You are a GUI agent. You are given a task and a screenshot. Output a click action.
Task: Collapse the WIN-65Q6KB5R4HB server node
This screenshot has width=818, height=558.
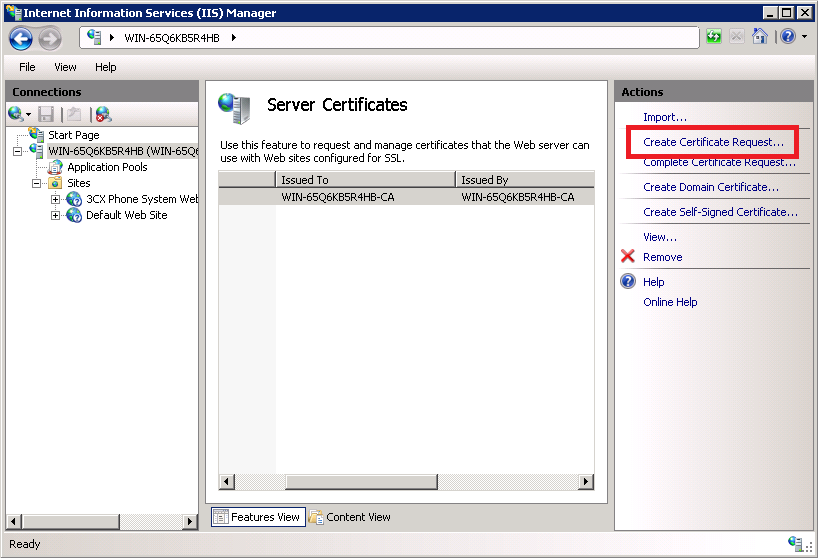(18, 151)
